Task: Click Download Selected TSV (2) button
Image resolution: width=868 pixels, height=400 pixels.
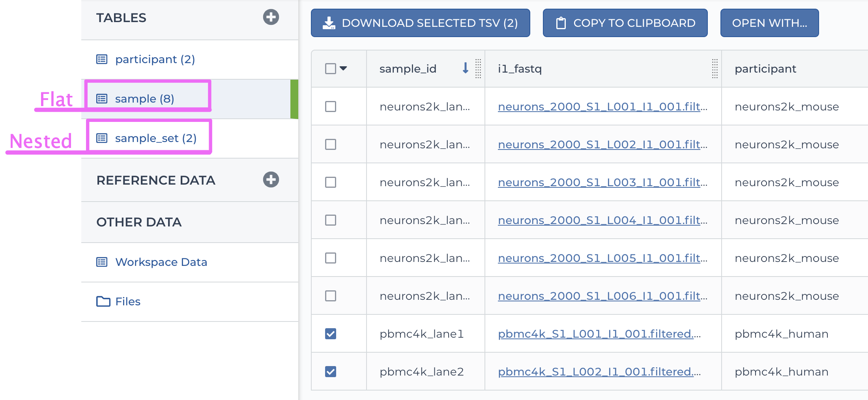Action: [x=421, y=23]
